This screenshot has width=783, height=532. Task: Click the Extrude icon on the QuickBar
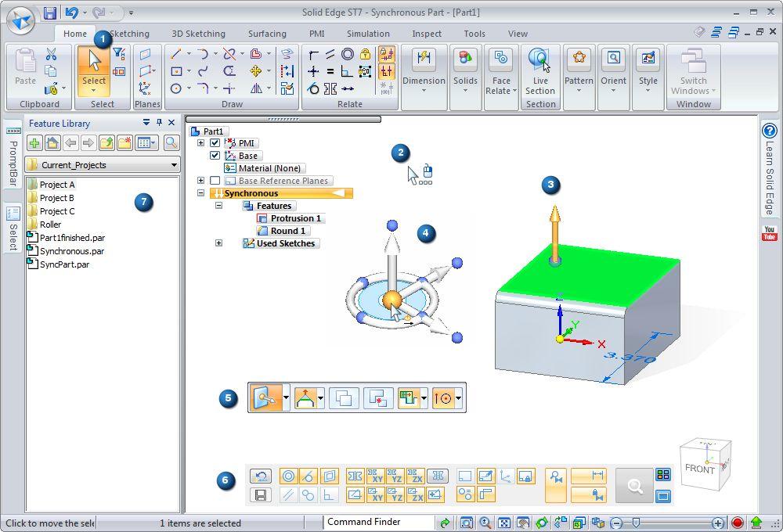[x=265, y=397]
